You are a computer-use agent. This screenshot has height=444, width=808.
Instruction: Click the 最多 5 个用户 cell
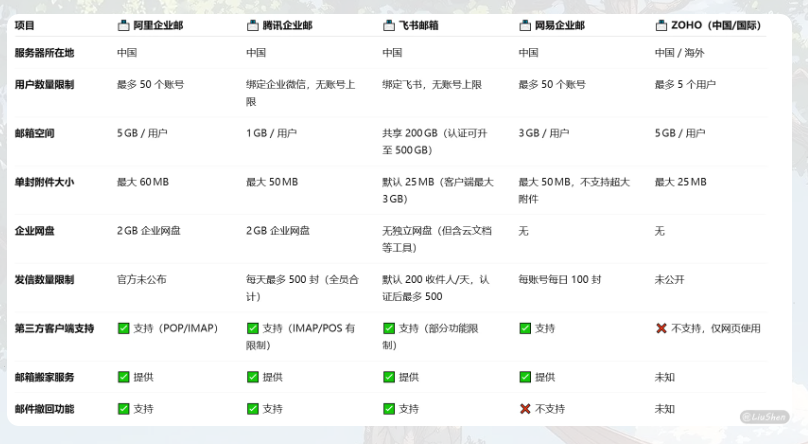(685, 84)
